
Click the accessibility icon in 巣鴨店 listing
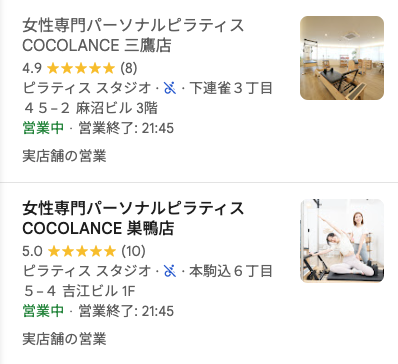point(170,271)
